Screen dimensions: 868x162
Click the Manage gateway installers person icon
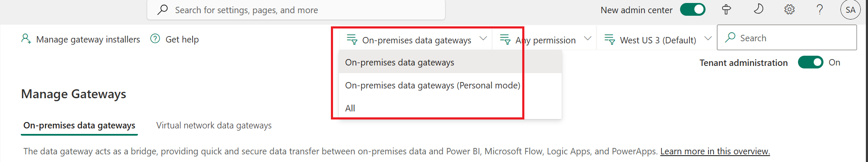(x=26, y=39)
